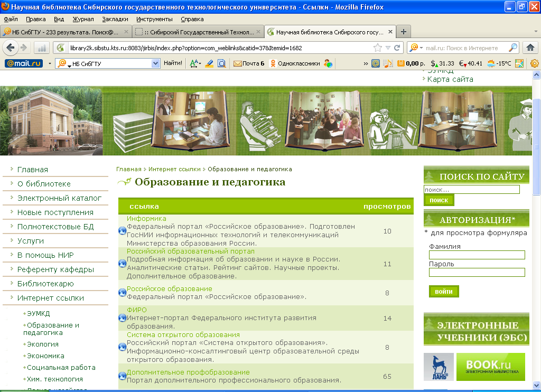Open the search engine selector dropdown

[x=421, y=48]
